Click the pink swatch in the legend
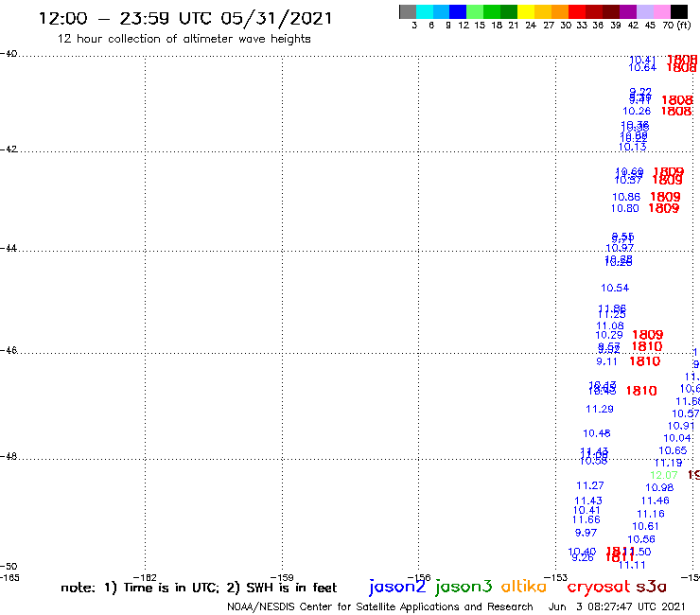Image resolution: width=700 pixels, height=615 pixels. tap(661, 11)
